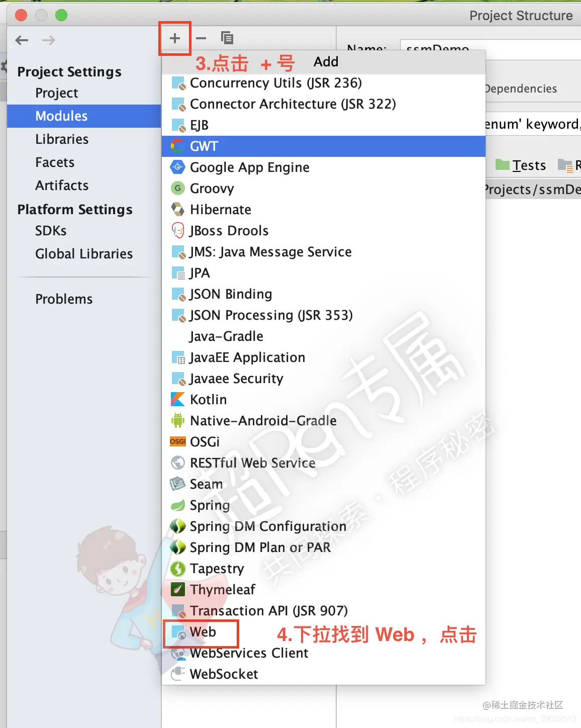
Task: Click the minus Remove button
Action: tap(201, 38)
